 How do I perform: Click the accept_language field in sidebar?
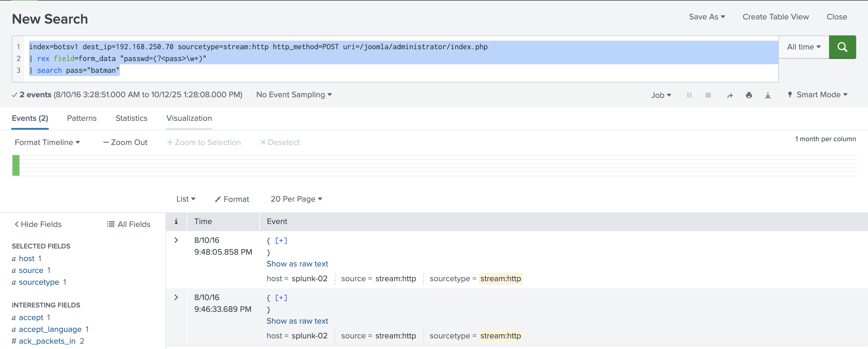50,329
